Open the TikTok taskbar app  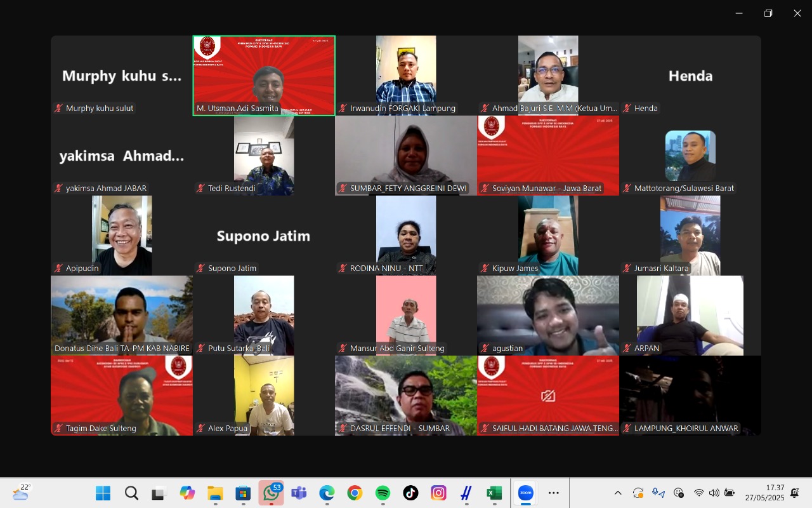pyautogui.click(x=410, y=493)
